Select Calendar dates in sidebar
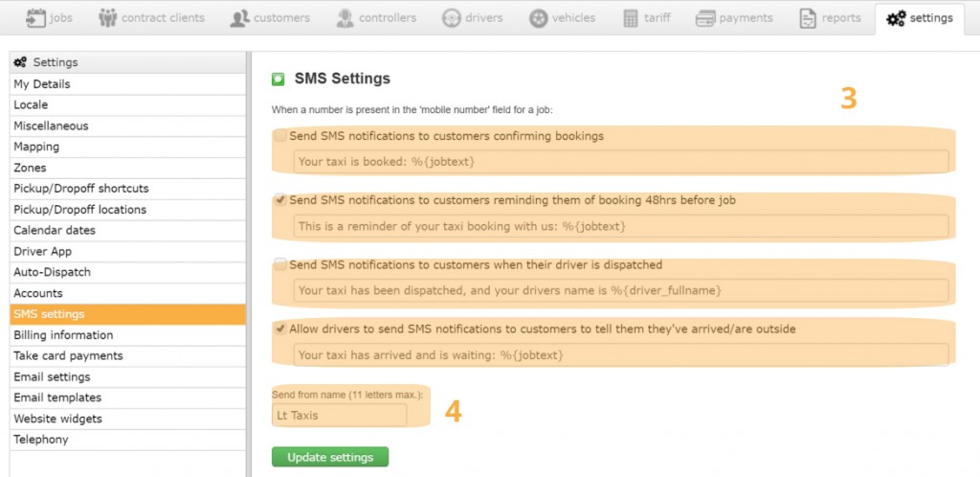This screenshot has height=477, width=980. pos(128,230)
